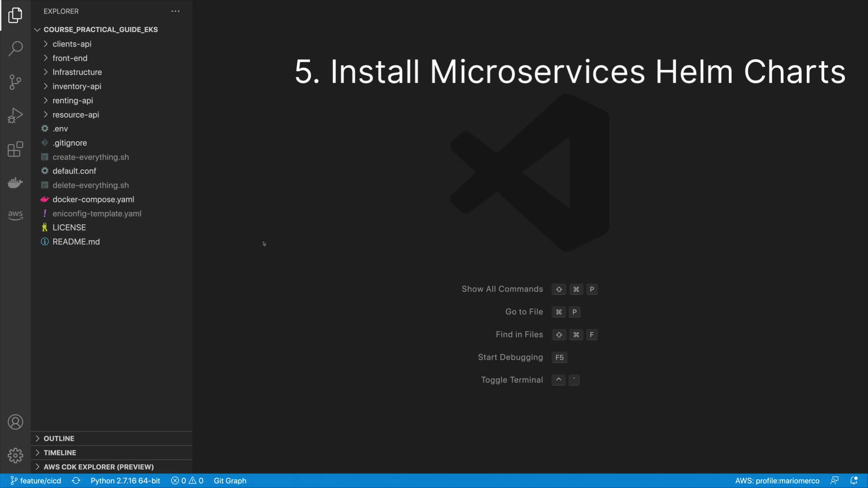868x488 pixels.
Task: Click Python 2.7.16 64-bit interpreter selector
Action: click(125, 480)
